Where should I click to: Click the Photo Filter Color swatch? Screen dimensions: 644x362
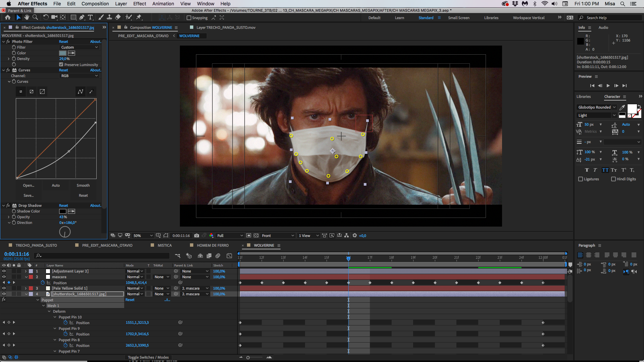coord(63,53)
